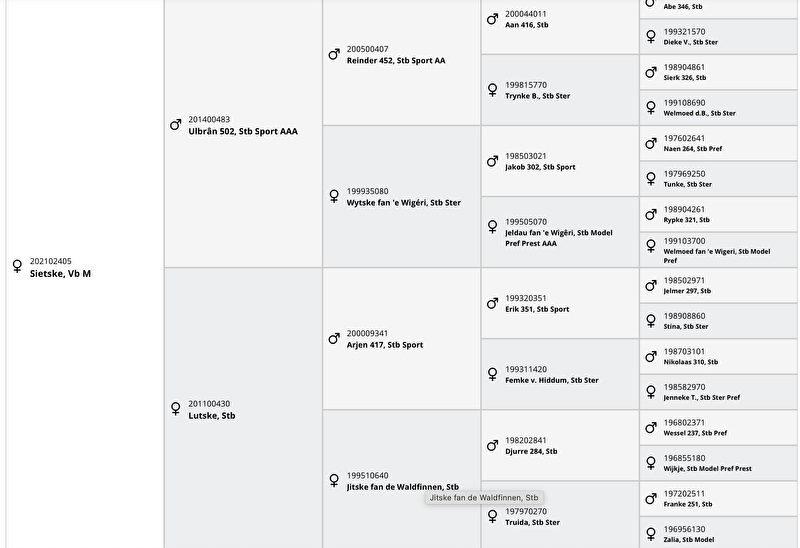Click the male icon beside Jakob 302
The height and width of the screenshot is (548, 800).
pos(492,161)
